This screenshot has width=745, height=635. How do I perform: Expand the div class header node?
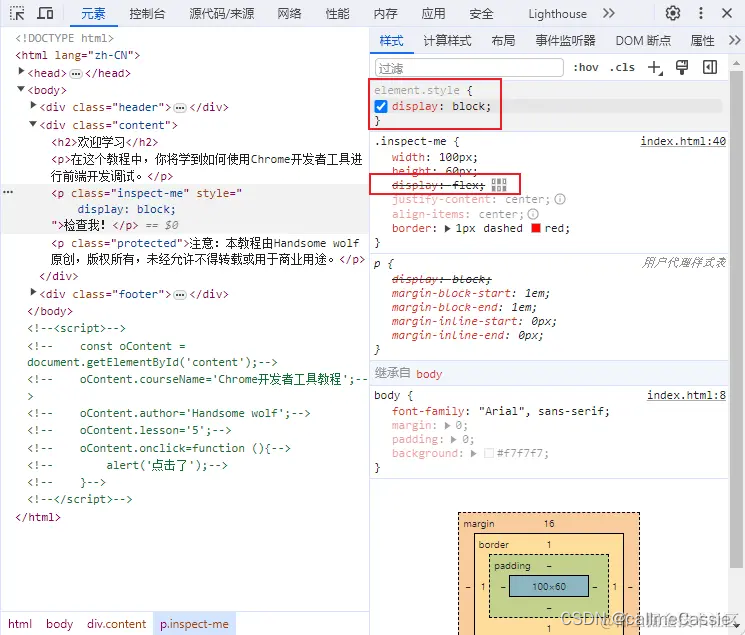33,105
